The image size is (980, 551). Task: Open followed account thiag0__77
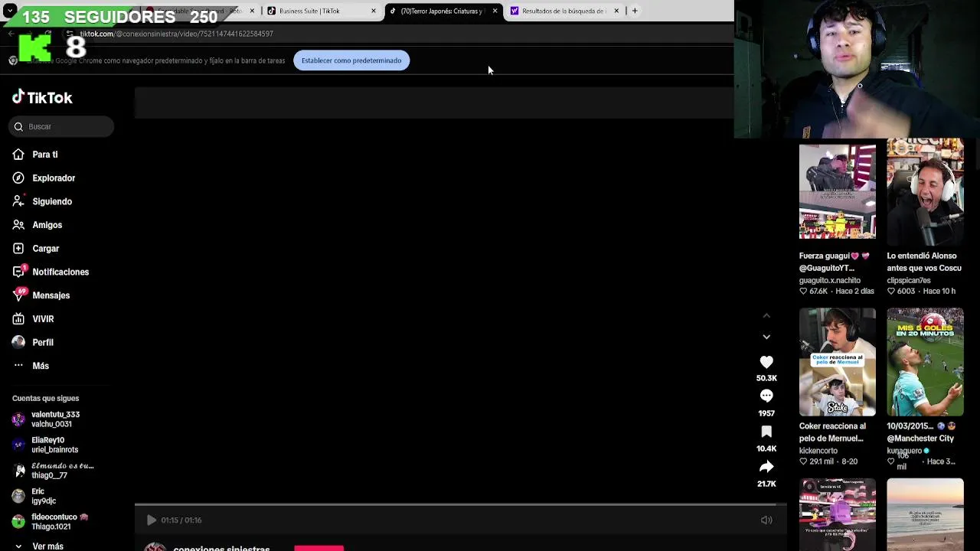52,471
